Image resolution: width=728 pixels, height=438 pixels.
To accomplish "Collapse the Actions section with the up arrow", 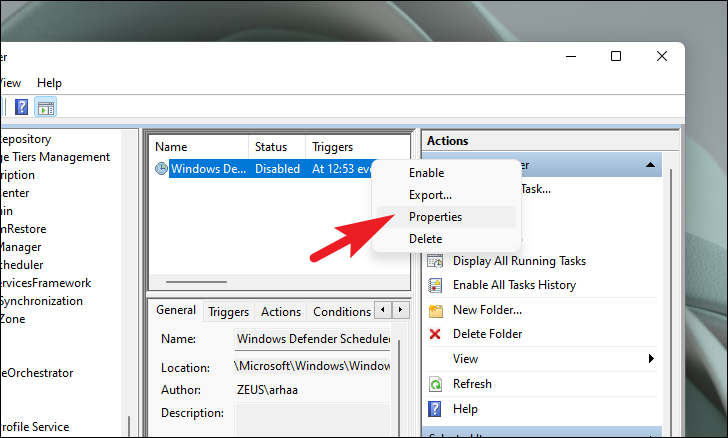I will 650,165.
